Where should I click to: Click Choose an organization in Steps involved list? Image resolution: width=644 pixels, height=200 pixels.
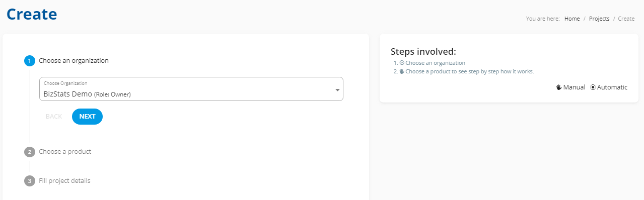coord(435,63)
